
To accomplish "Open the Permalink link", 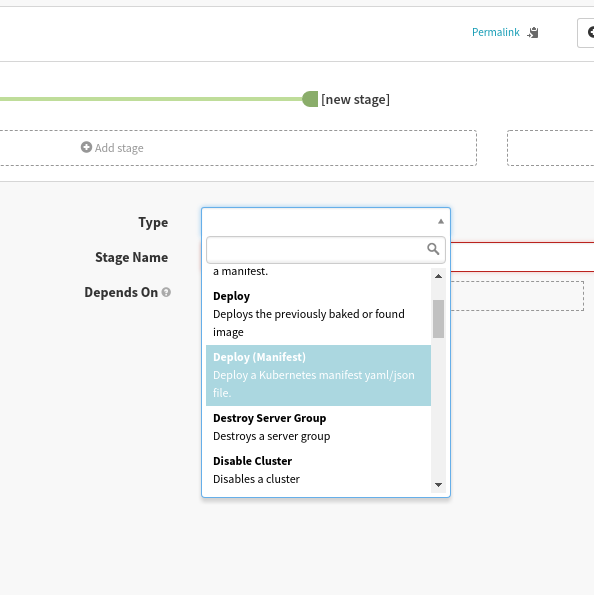I will pos(495,32).
